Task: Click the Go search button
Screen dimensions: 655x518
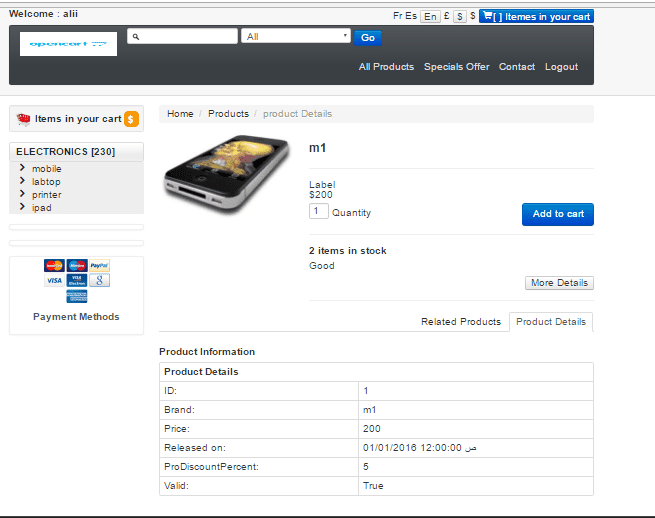Action: 368,38
